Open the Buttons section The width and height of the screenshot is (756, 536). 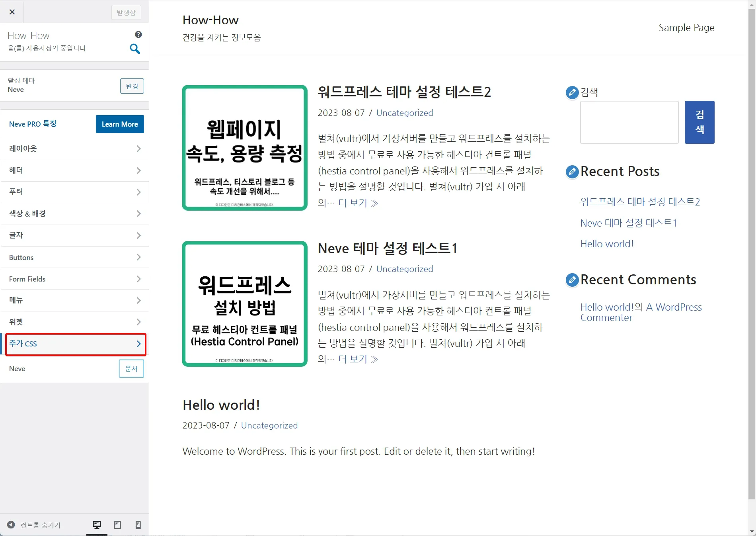[74, 257]
